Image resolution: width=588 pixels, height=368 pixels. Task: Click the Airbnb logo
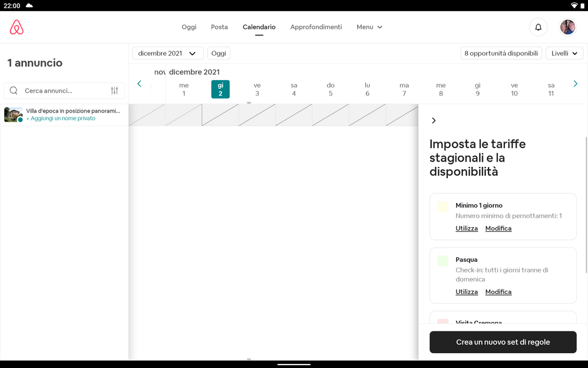click(16, 27)
